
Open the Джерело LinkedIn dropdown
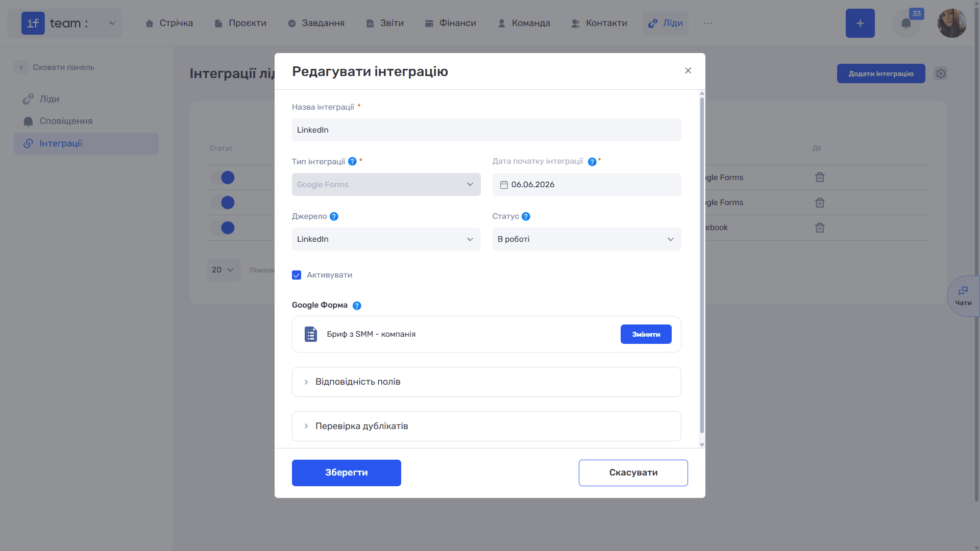[x=386, y=239]
